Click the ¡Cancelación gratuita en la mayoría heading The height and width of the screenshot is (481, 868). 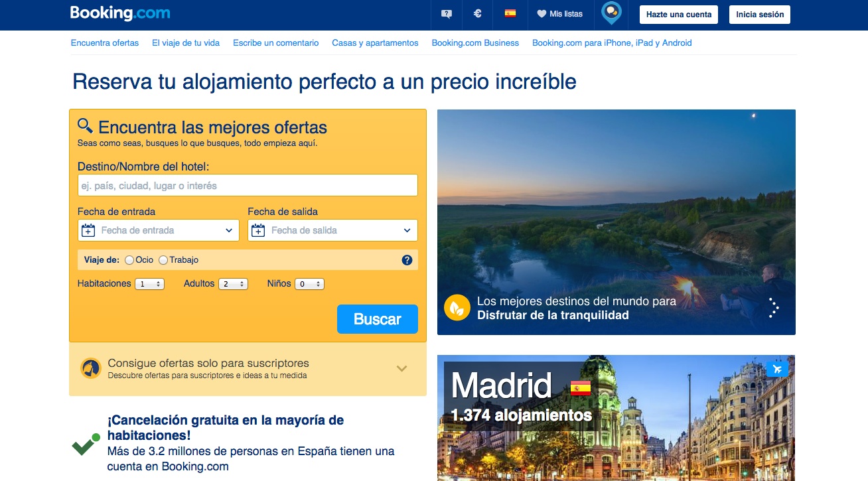[226, 428]
